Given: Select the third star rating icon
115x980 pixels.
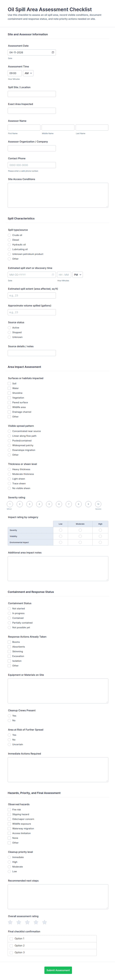Looking at the screenshot, I should 27,922.
